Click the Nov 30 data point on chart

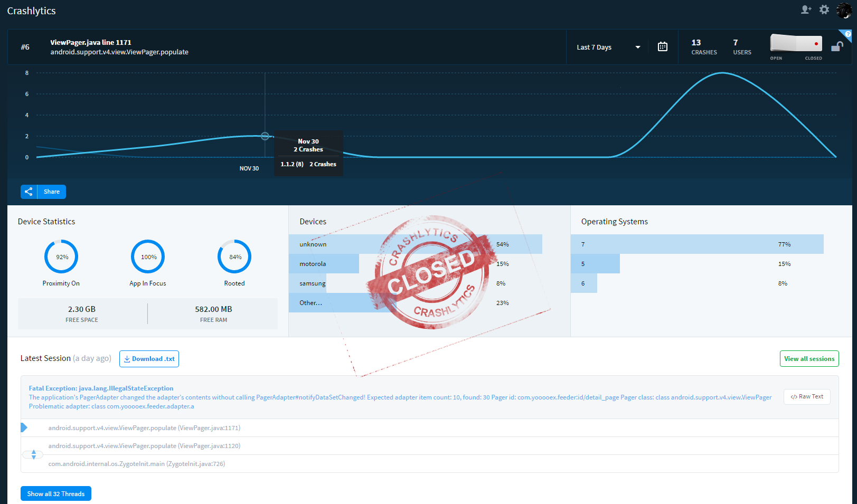[265, 136]
